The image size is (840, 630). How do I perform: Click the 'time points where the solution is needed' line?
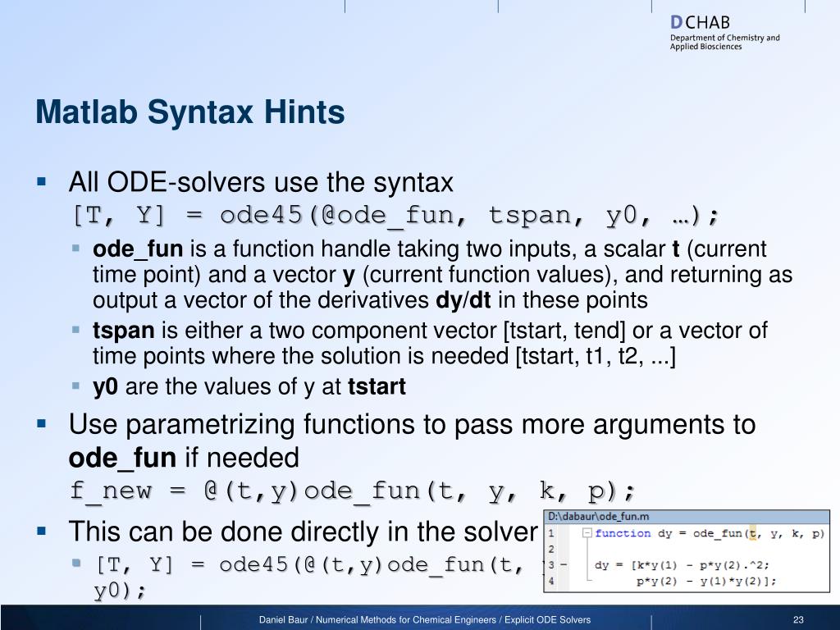(x=384, y=356)
